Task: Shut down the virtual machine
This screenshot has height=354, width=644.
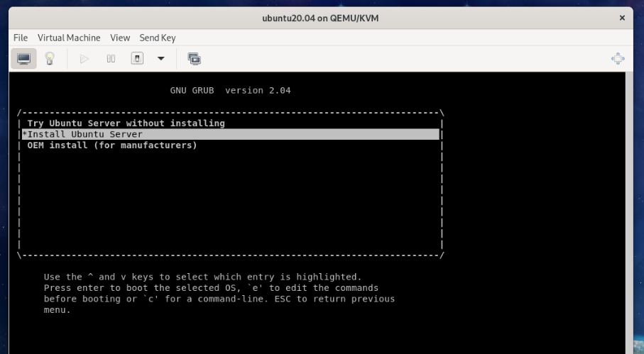Action: [137, 59]
